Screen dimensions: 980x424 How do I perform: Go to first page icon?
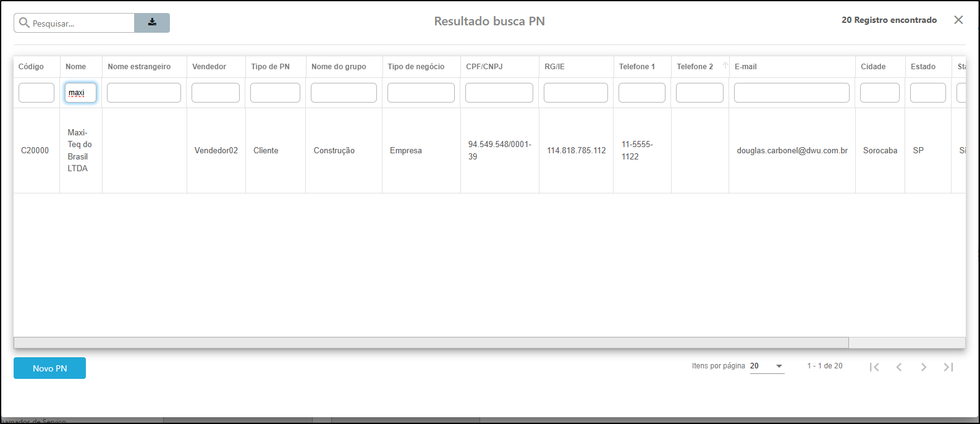click(x=874, y=367)
